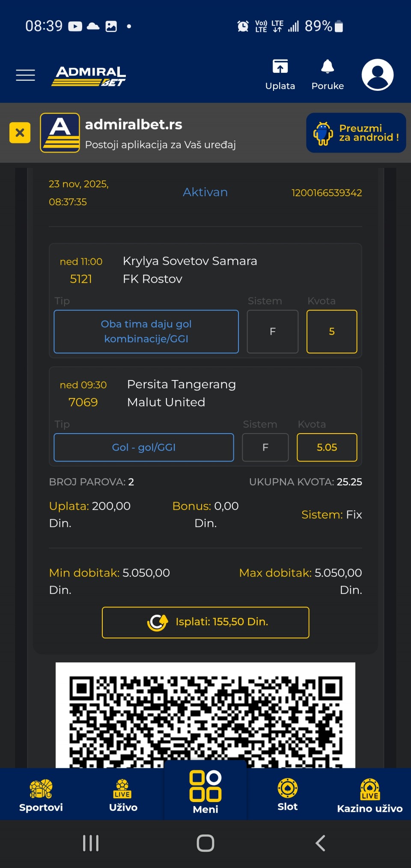The width and height of the screenshot is (411, 868).
Task: Go to Slot tab
Action: coord(287,795)
